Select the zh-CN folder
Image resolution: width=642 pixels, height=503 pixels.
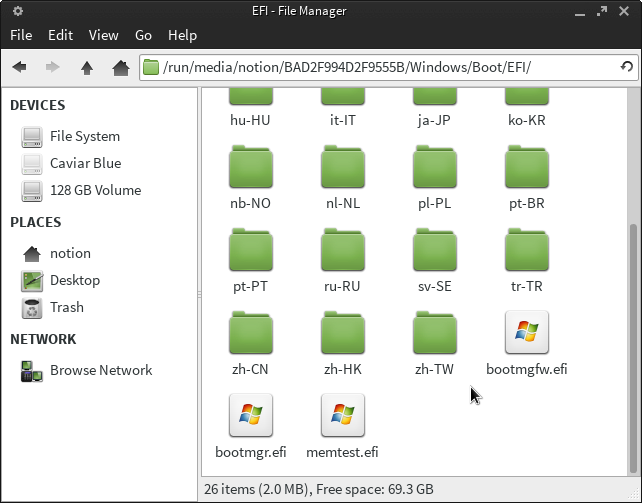251,332
